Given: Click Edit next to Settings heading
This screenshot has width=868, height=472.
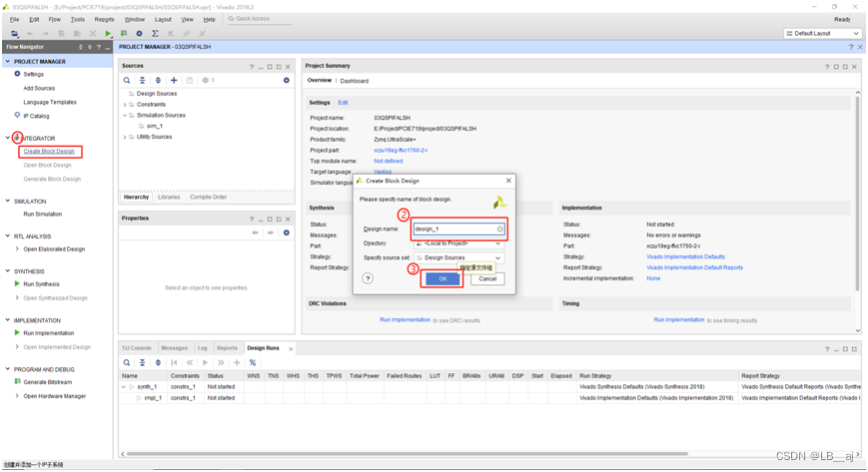Looking at the screenshot, I should pos(343,103).
